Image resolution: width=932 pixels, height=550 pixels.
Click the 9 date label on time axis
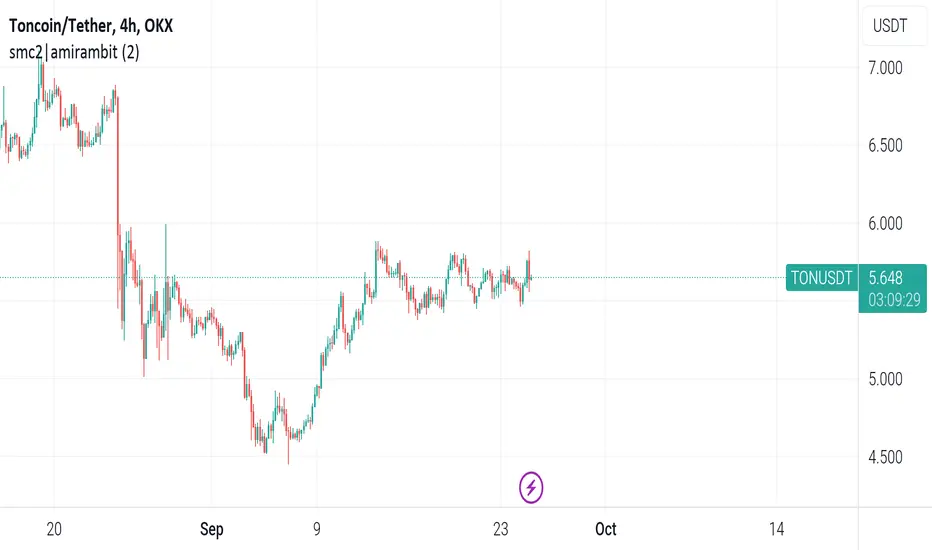point(317,529)
